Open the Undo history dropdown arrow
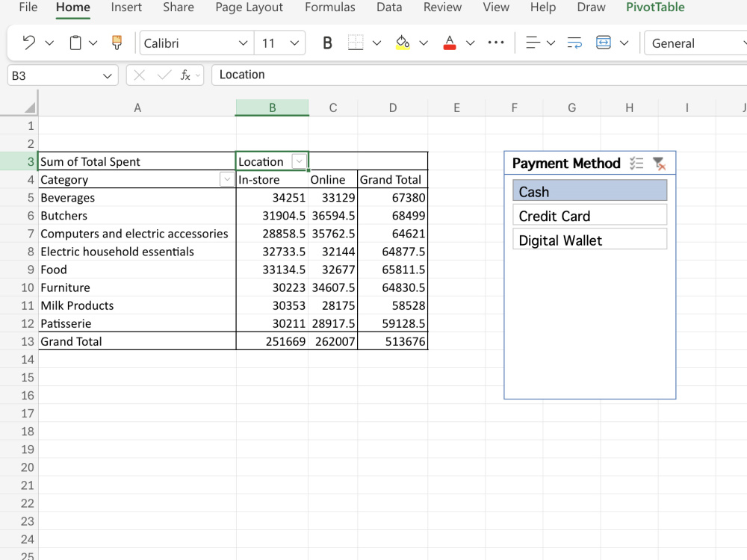The image size is (747, 560). (x=49, y=43)
